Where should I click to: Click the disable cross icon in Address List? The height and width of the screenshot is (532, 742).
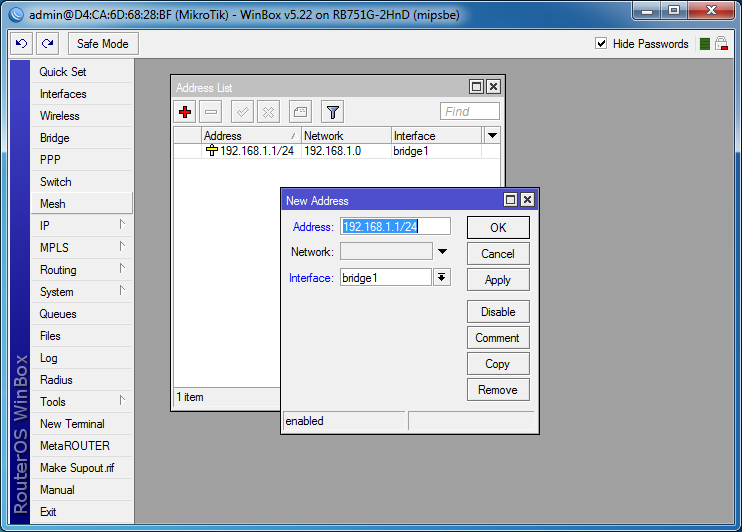click(268, 112)
